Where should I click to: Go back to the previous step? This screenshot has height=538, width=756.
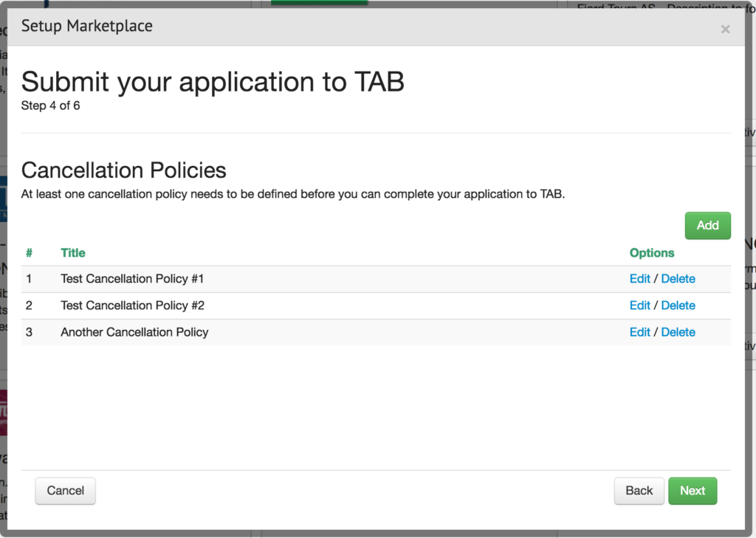[x=639, y=491]
